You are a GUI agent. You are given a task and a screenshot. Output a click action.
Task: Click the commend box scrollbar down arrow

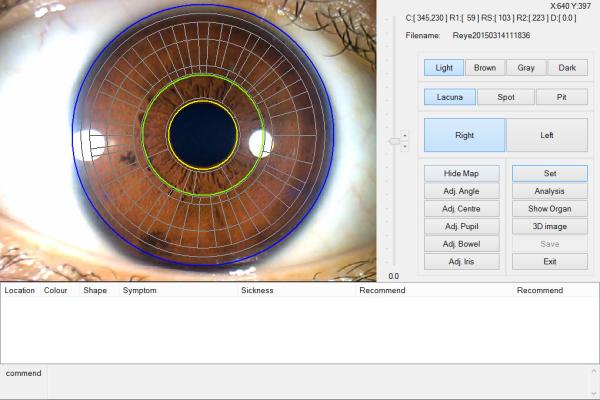pyautogui.click(x=594, y=394)
